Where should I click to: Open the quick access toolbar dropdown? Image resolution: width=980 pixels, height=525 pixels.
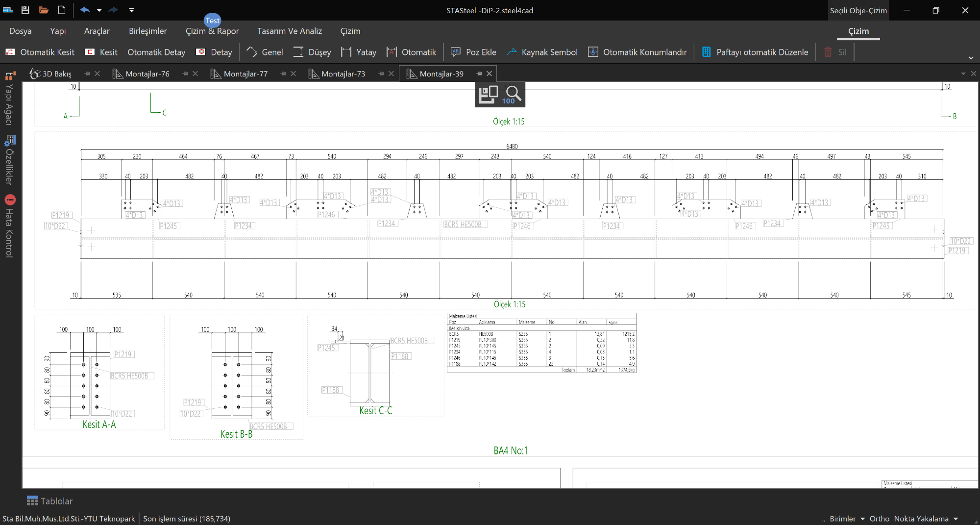pos(131,10)
